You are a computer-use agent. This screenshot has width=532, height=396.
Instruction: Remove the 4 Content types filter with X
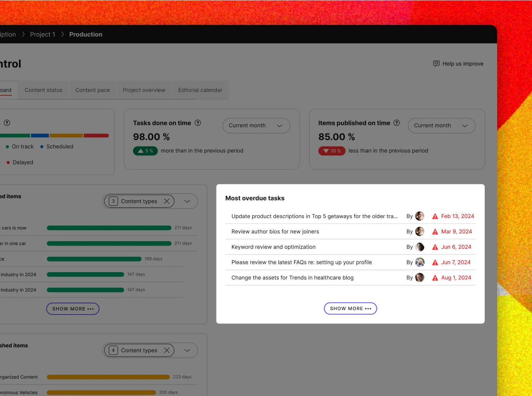click(167, 351)
